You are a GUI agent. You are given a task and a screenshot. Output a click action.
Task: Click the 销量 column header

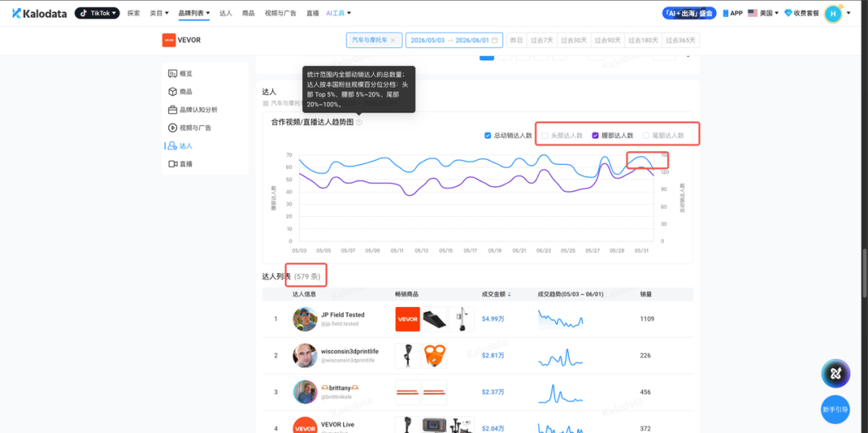[645, 294]
